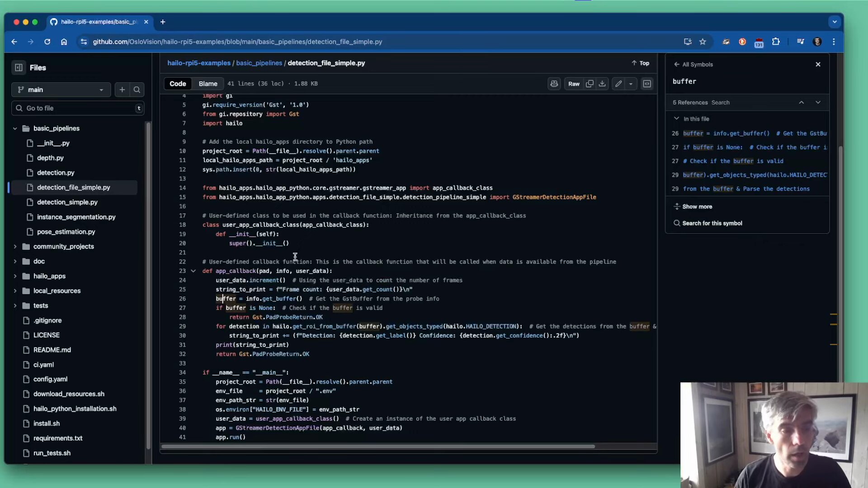Bookmark this page with the star icon
The width and height of the screenshot is (868, 488).
click(x=703, y=42)
